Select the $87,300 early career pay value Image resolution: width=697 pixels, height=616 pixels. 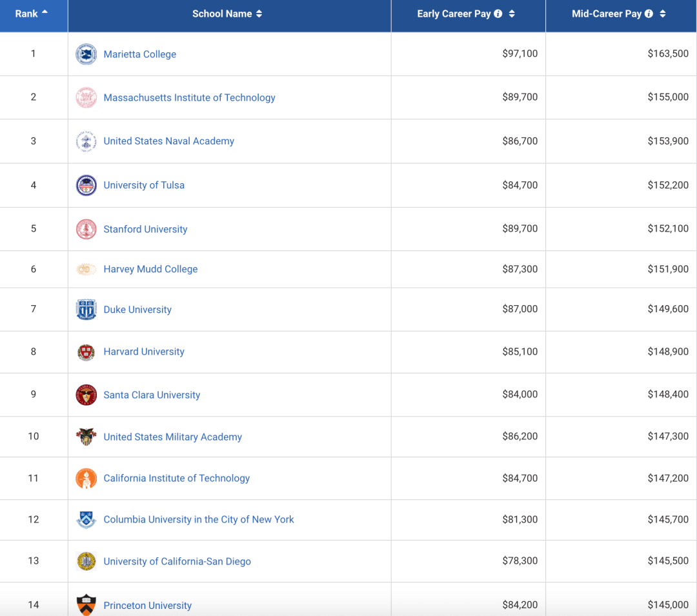pyautogui.click(x=520, y=269)
